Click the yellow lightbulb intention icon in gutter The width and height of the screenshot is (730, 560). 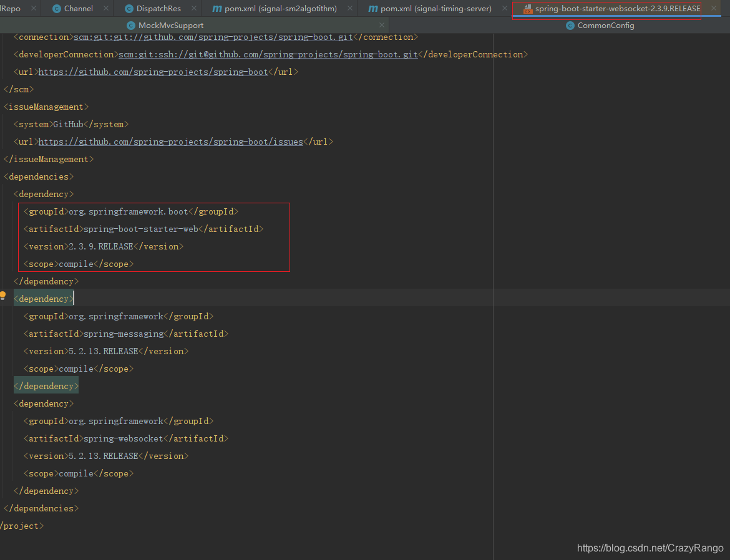tap(2, 294)
